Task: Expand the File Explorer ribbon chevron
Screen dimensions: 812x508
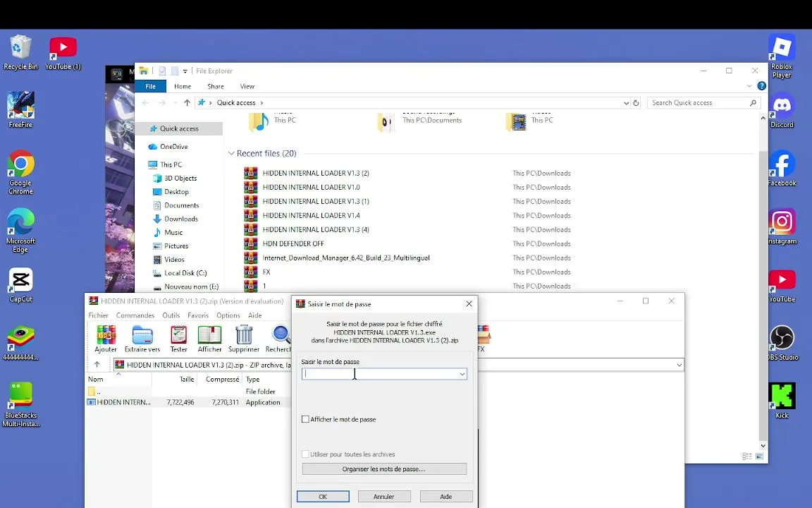Action: pos(749,86)
